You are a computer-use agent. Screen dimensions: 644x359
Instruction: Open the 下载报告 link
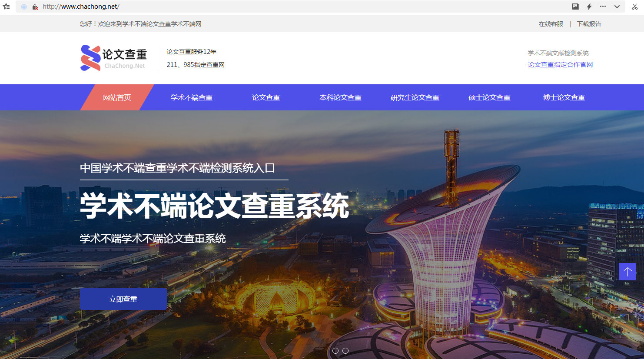tap(589, 24)
